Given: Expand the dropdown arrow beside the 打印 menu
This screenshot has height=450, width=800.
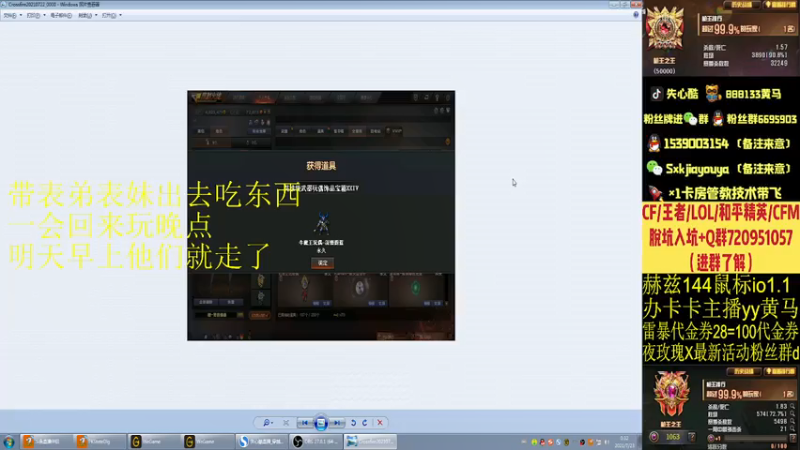Looking at the screenshot, I should click(x=44, y=15).
